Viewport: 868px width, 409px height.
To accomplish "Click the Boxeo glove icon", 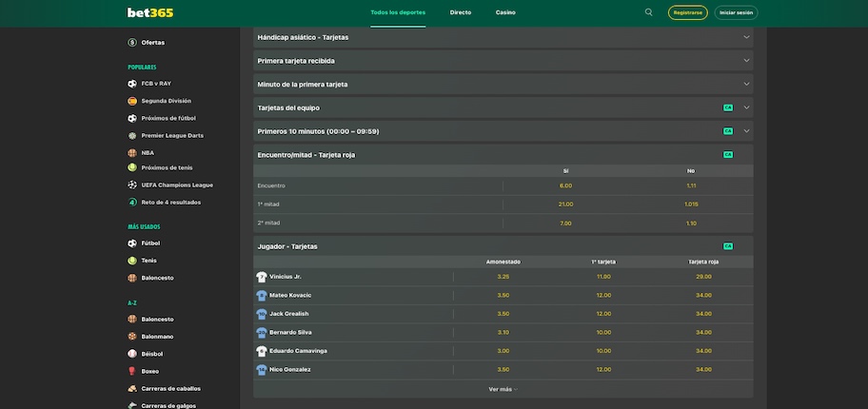I will [x=132, y=371].
